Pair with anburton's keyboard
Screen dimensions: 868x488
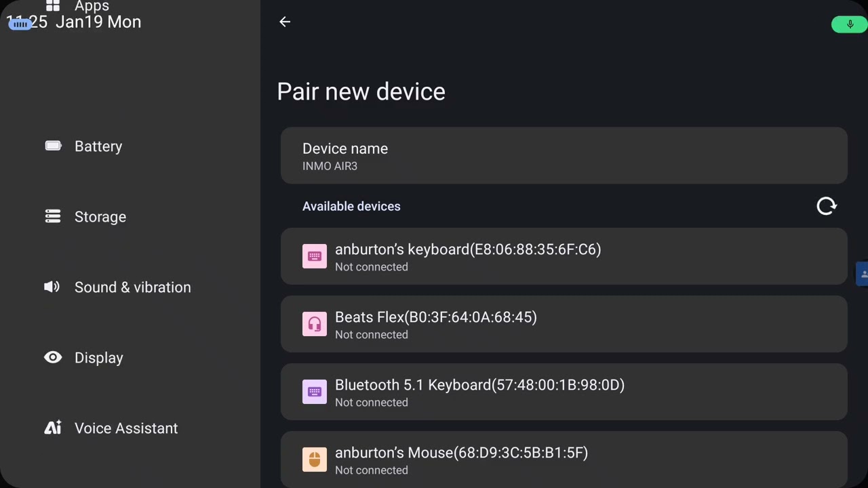pos(564,256)
